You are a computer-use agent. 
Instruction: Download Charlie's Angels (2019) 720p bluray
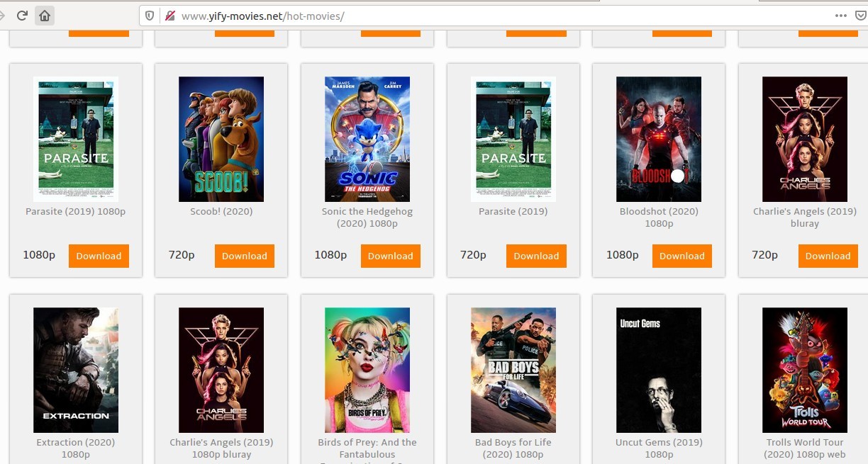click(x=828, y=256)
